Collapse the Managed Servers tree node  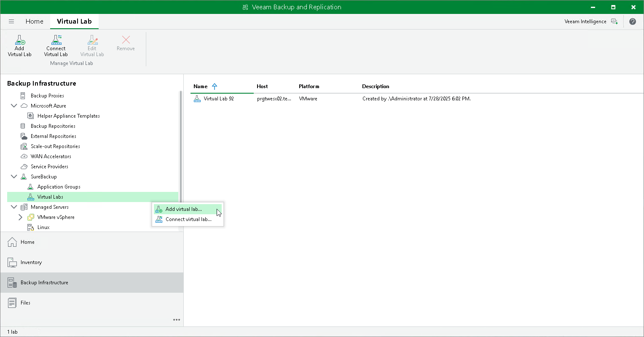pos(14,207)
